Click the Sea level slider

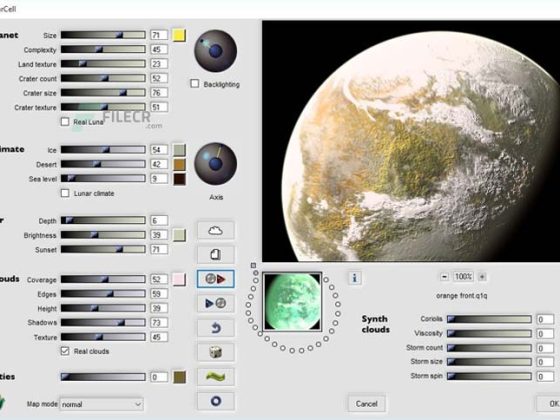point(103,179)
